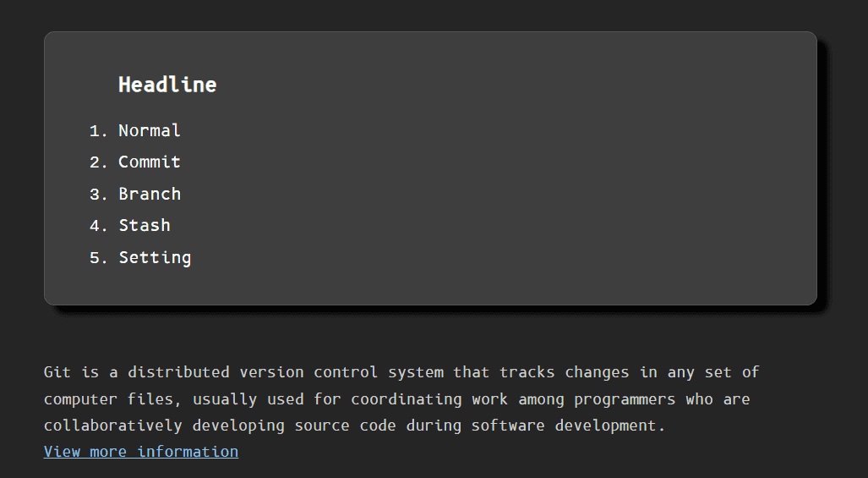Click the Headline title text
Image resolution: width=868 pixels, height=478 pixels.
pyautogui.click(x=167, y=85)
